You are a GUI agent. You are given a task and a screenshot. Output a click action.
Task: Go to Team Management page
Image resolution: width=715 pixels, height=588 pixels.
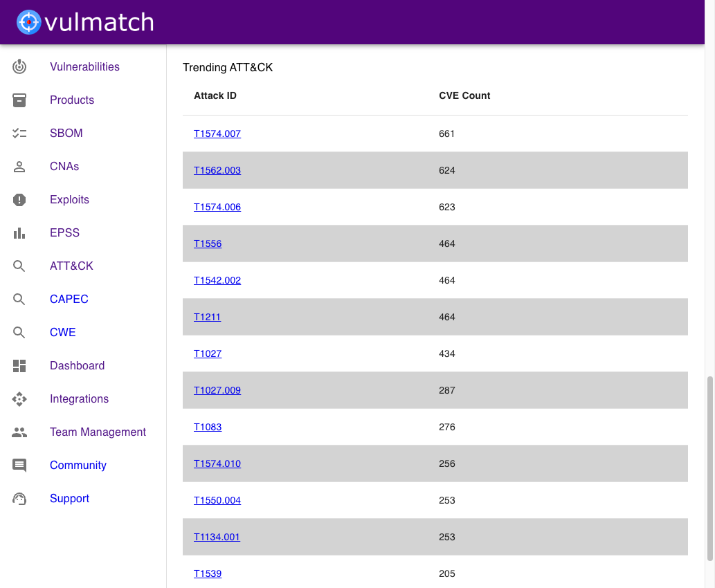(98, 432)
